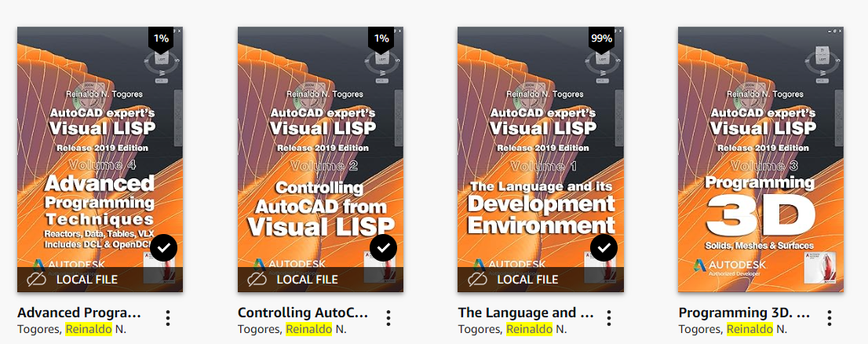This screenshot has height=344, width=868.
Task: Open the Programming 3D book cover
Action: [x=760, y=159]
